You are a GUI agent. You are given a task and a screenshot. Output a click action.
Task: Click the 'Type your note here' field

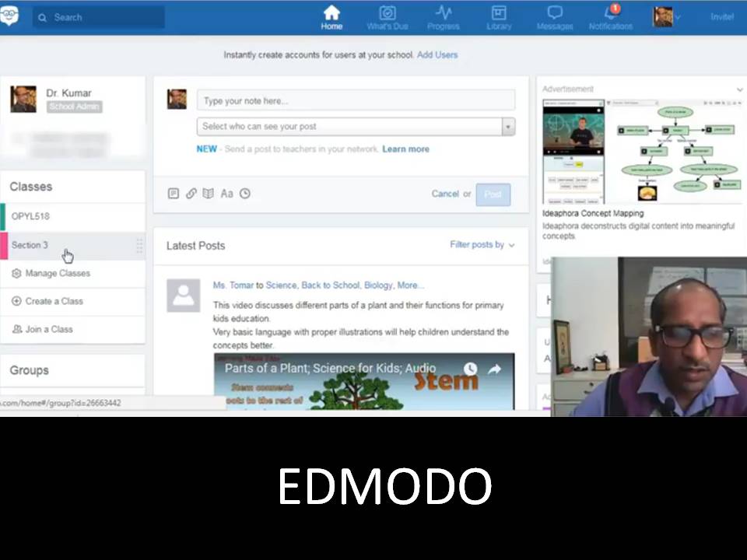click(356, 101)
